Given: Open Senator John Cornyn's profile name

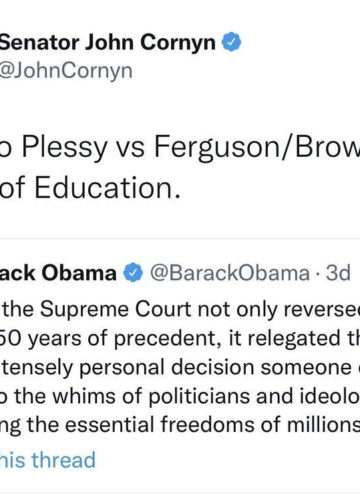Looking at the screenshot, I should pos(107,42).
